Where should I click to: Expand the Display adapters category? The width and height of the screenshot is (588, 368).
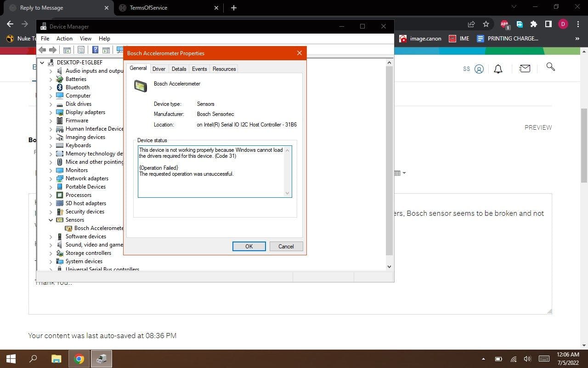[51, 112]
